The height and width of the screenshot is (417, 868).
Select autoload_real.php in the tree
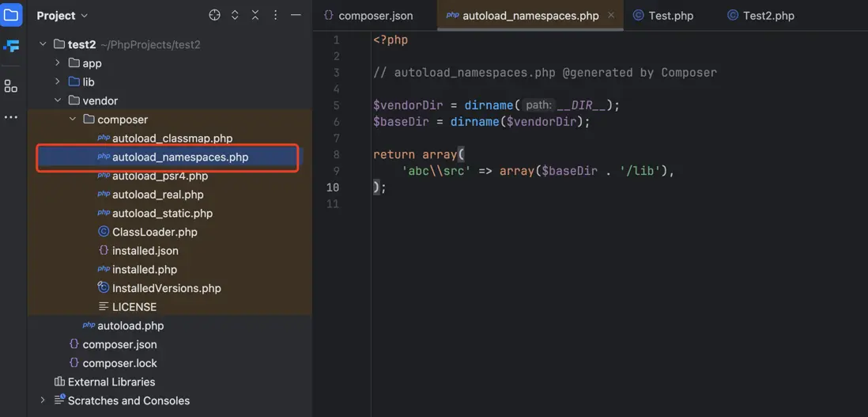point(158,195)
